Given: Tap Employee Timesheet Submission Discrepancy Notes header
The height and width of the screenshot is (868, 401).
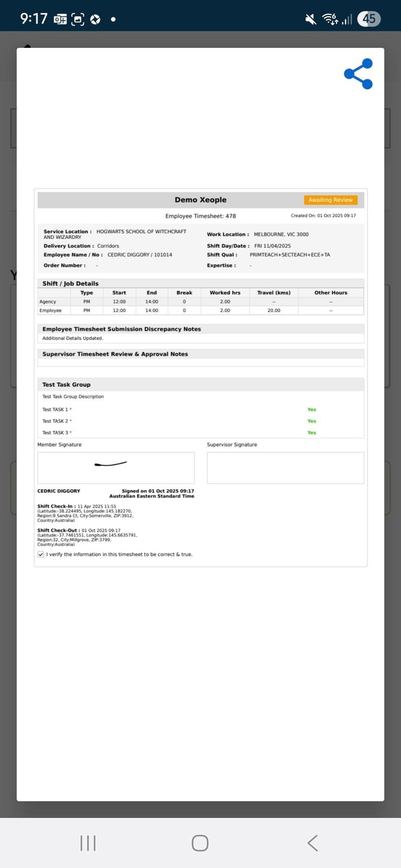Looking at the screenshot, I should click(121, 329).
